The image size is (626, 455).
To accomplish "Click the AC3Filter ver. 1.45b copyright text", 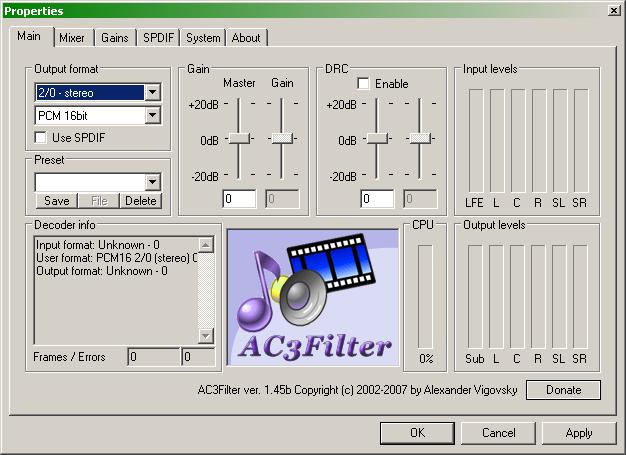I will [357, 390].
